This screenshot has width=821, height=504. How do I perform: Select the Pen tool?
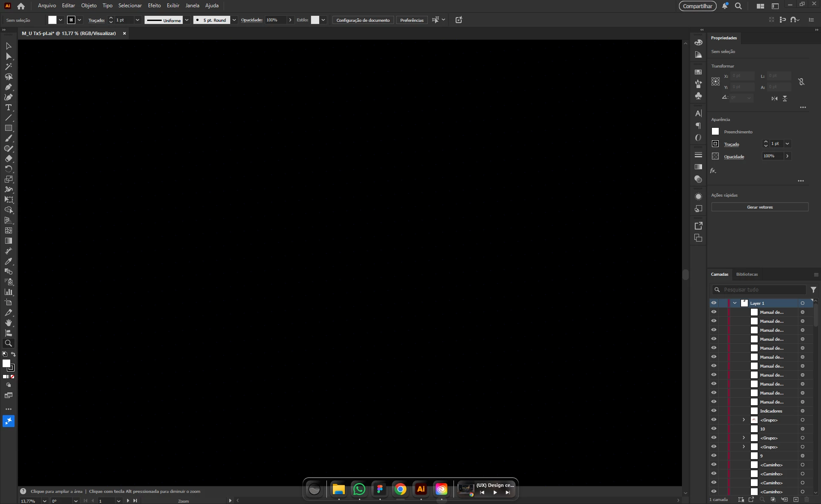click(9, 87)
